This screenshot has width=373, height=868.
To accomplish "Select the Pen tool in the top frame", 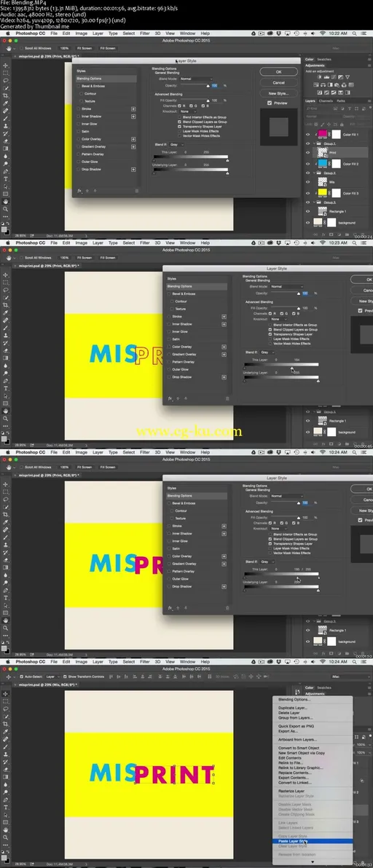I will tap(6, 172).
